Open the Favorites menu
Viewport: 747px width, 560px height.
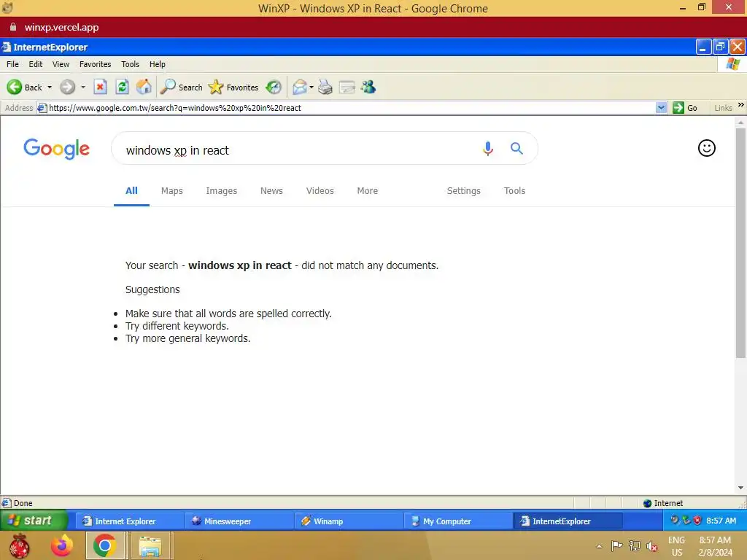click(x=96, y=64)
